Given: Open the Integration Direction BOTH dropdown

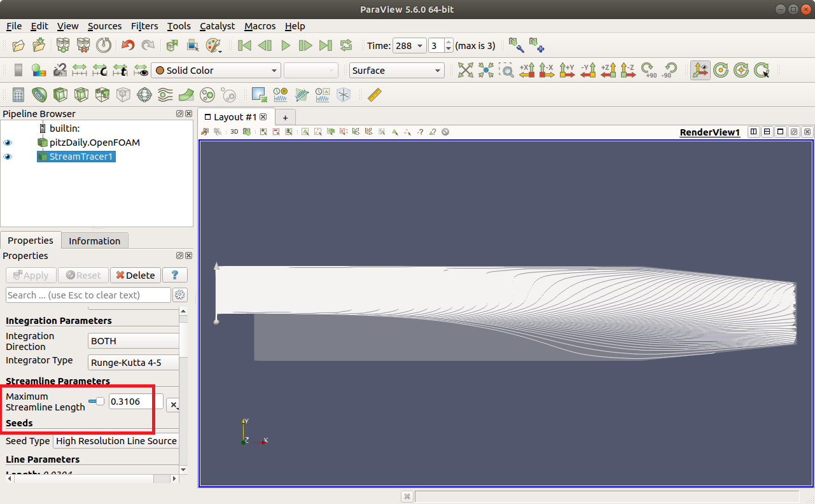Looking at the screenshot, I should tap(134, 341).
